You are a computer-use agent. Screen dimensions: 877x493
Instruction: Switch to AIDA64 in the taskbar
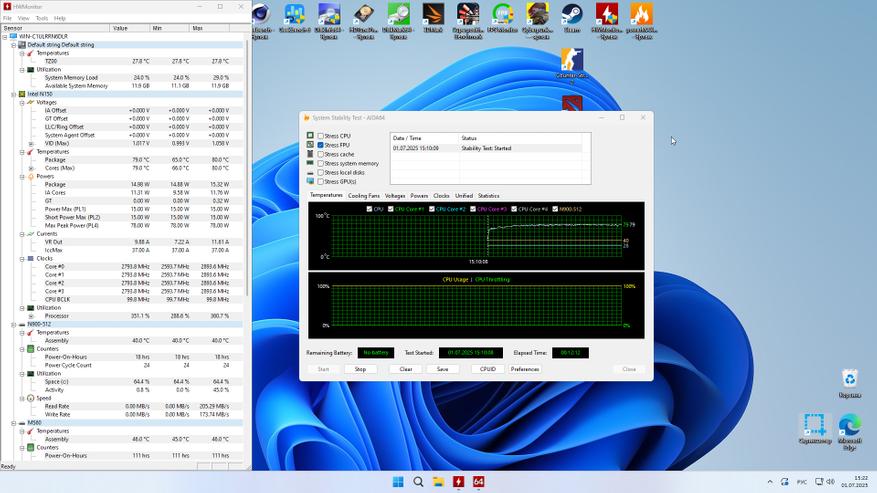coord(478,482)
